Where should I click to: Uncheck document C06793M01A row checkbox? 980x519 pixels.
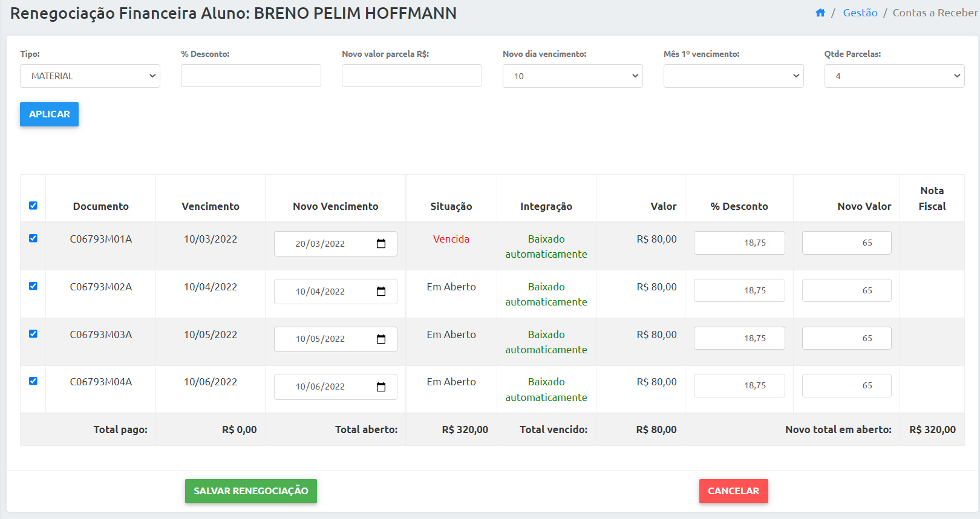coord(33,238)
